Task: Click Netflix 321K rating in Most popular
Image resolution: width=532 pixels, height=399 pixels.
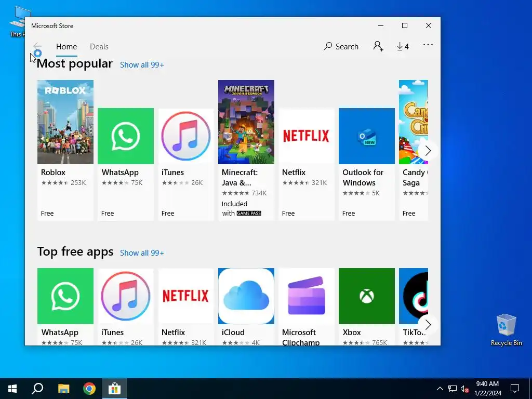Action: click(304, 183)
